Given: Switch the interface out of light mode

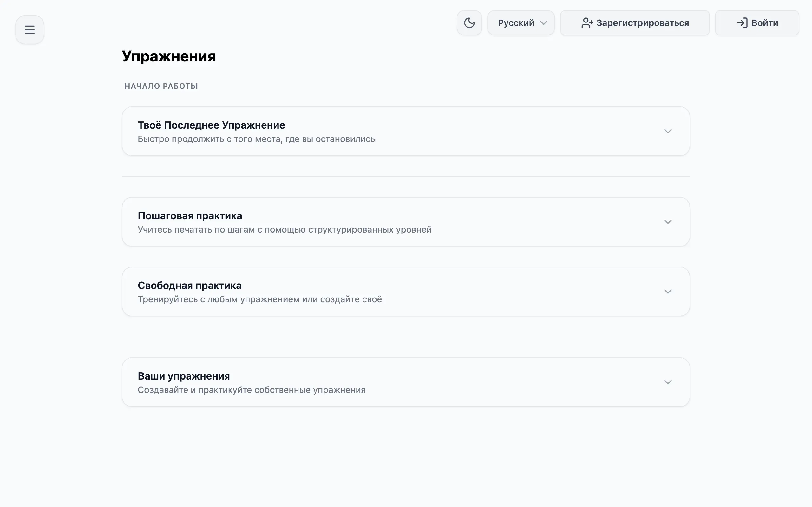Looking at the screenshot, I should coord(469,23).
